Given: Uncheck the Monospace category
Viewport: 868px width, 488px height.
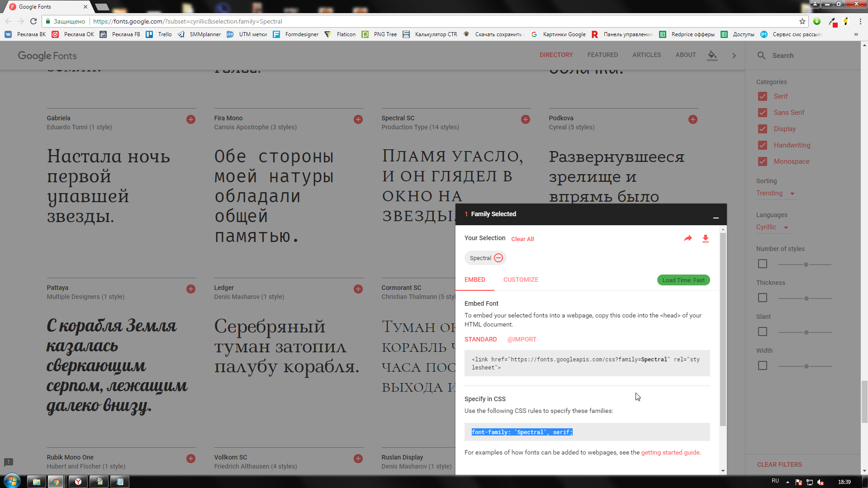Looking at the screenshot, I should [763, 161].
